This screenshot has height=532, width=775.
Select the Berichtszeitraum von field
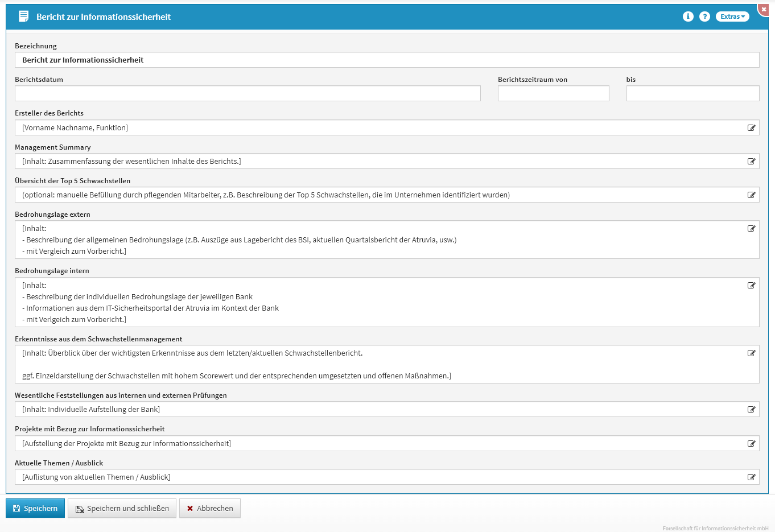(x=553, y=93)
